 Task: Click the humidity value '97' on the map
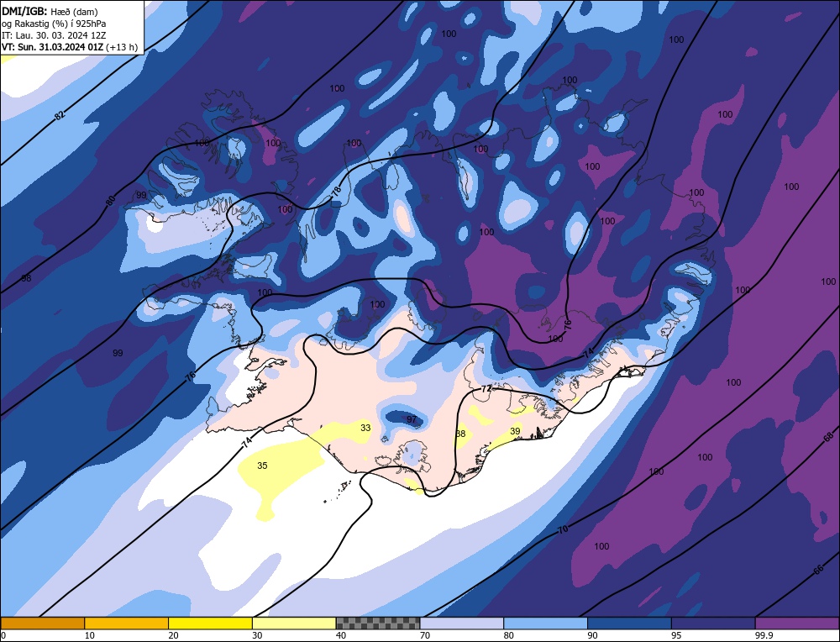click(412, 419)
